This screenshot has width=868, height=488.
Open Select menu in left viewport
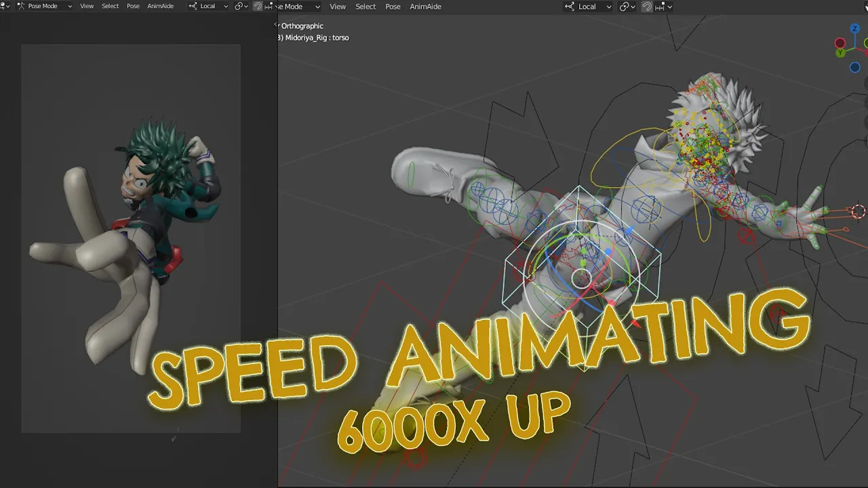[x=110, y=6]
